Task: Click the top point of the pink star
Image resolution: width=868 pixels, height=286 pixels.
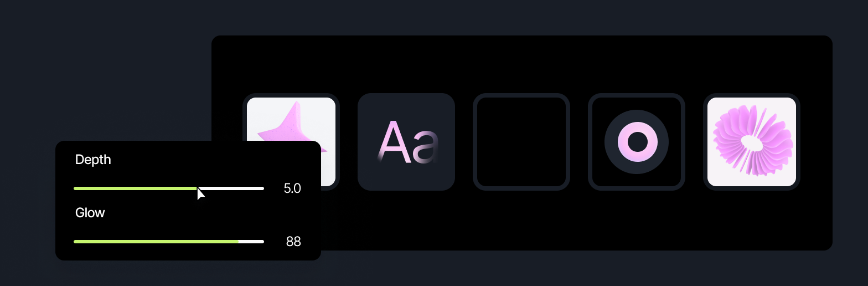Action: point(298,104)
